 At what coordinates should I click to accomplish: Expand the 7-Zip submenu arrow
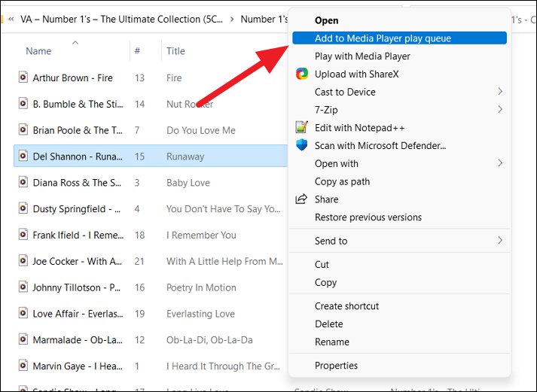click(500, 109)
